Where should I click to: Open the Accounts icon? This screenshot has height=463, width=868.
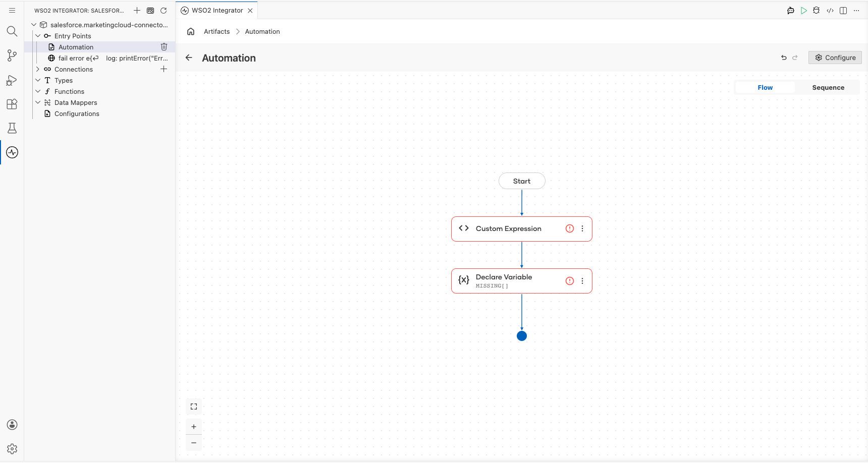[x=12, y=425]
